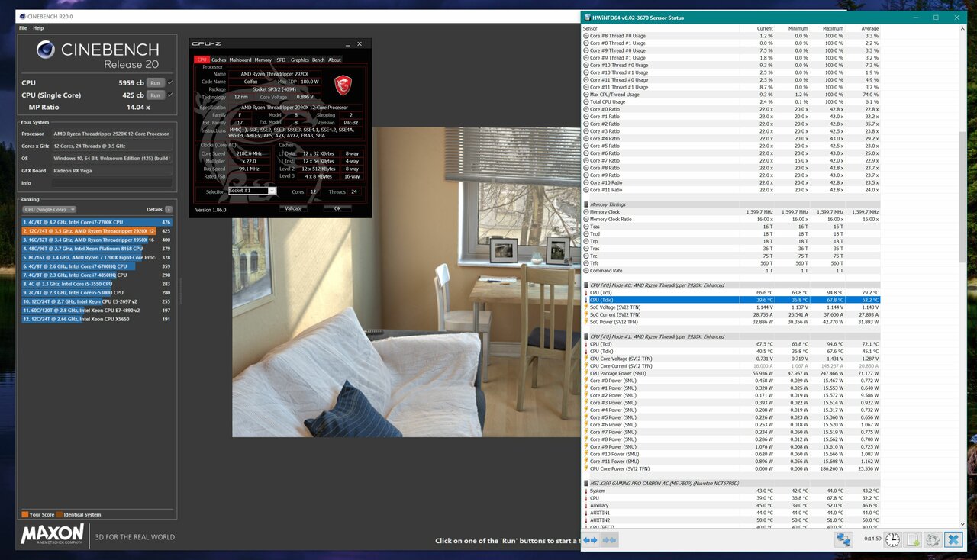Reset HWiNFO elapsed time clock icon
Image resolution: width=977 pixels, height=560 pixels.
pyautogui.click(x=892, y=539)
